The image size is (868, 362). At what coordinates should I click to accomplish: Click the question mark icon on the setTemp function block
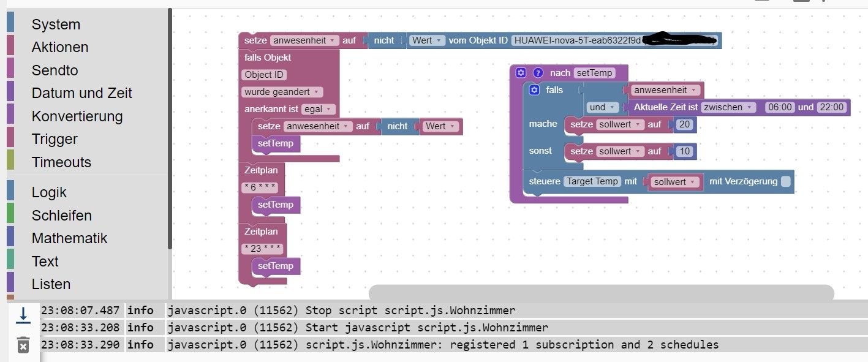(x=538, y=73)
